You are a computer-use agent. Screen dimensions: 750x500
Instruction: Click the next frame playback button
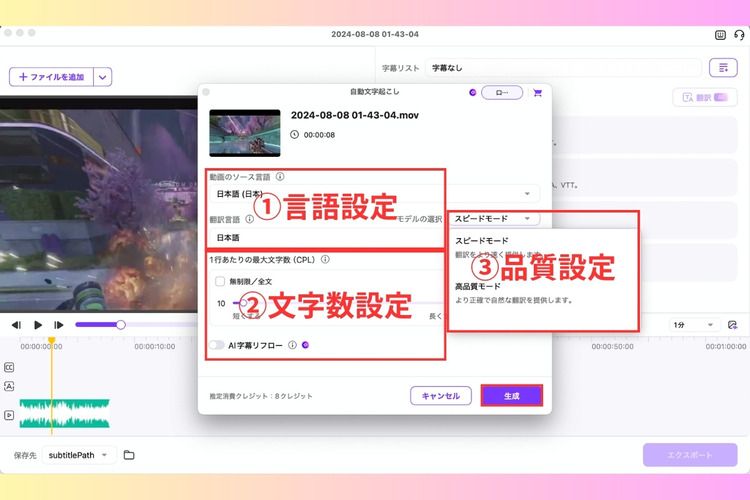coord(58,325)
